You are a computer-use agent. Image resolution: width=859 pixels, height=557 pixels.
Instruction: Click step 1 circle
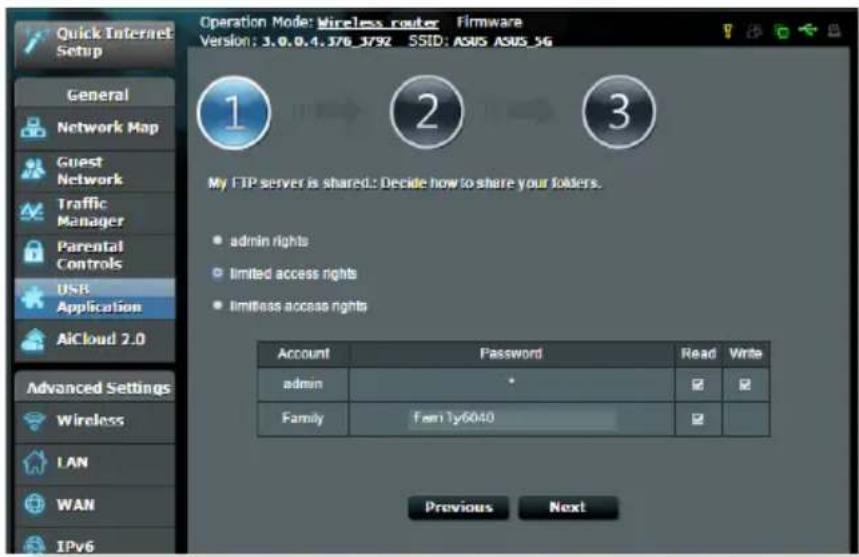(234, 112)
